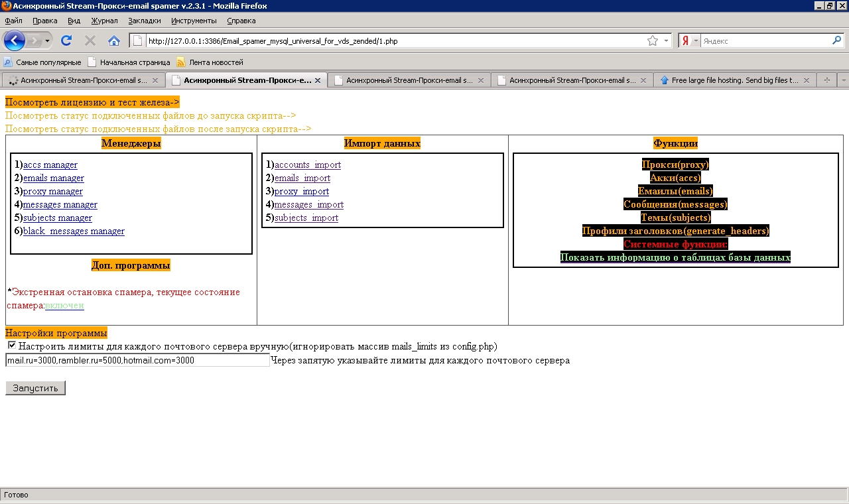Open the list all tabs dropdown
The height and width of the screenshot is (504, 849).
click(843, 80)
